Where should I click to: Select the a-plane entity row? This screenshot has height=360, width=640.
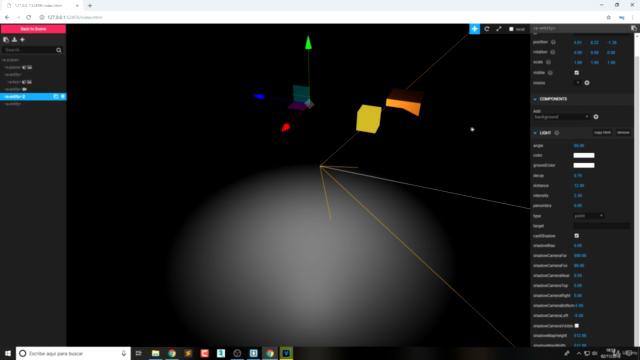pyautogui.click(x=33, y=67)
